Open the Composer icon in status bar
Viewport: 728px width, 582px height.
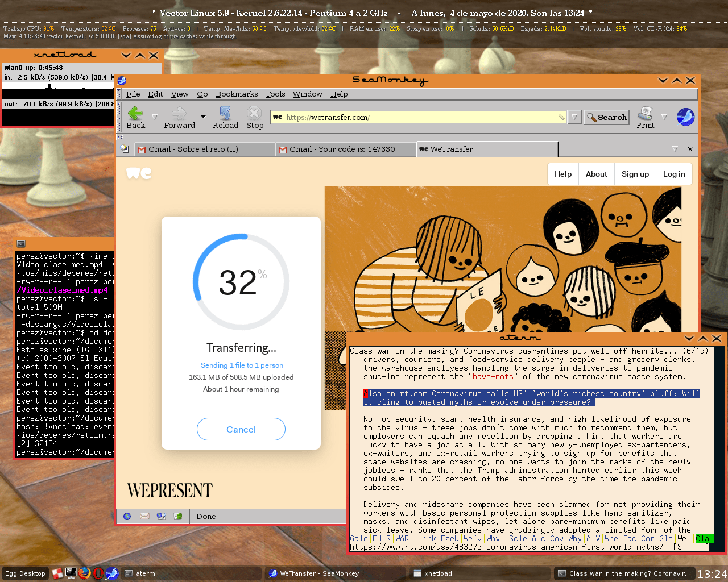(162, 516)
